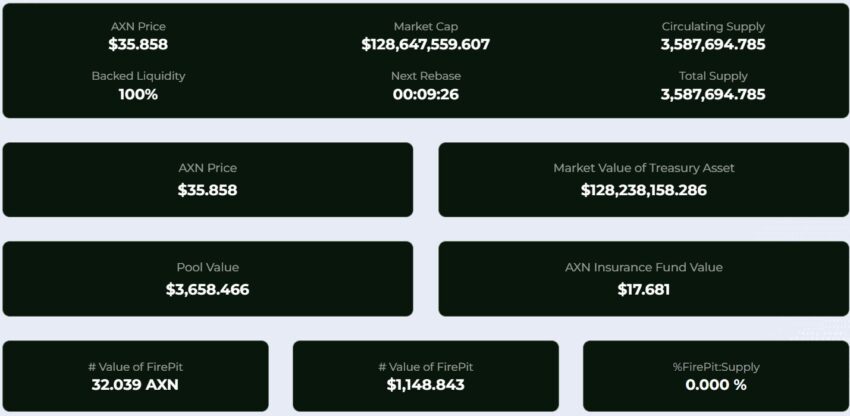Click the AXN Price value in top panel
The height and width of the screenshot is (416, 850).
pos(138,44)
